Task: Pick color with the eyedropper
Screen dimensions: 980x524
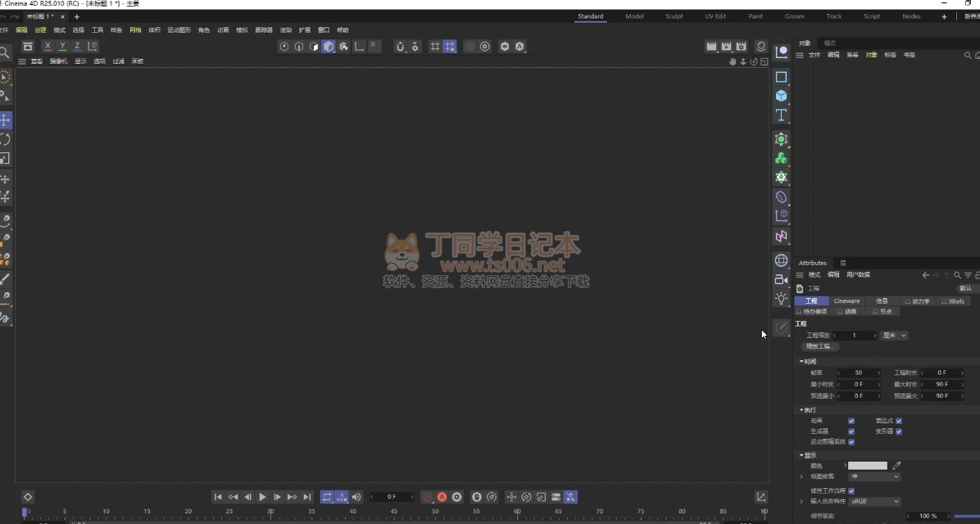Action: (896, 465)
